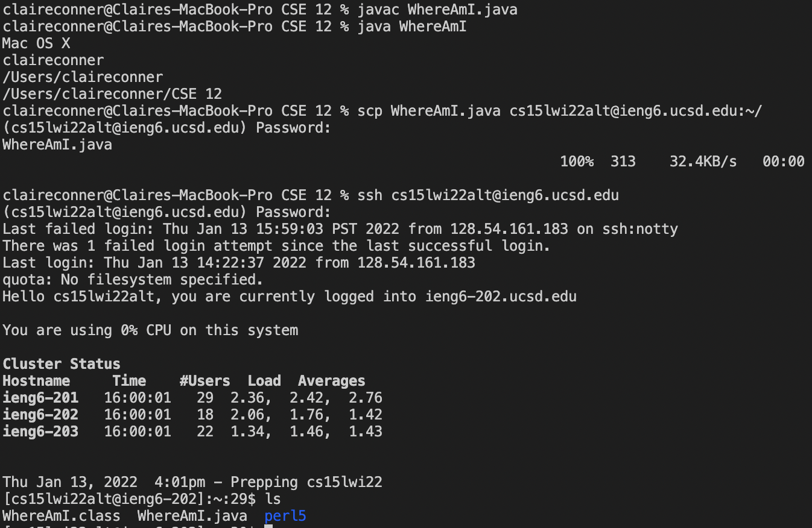
Task: Click the 'Mac OS X' output line
Action: click(36, 43)
